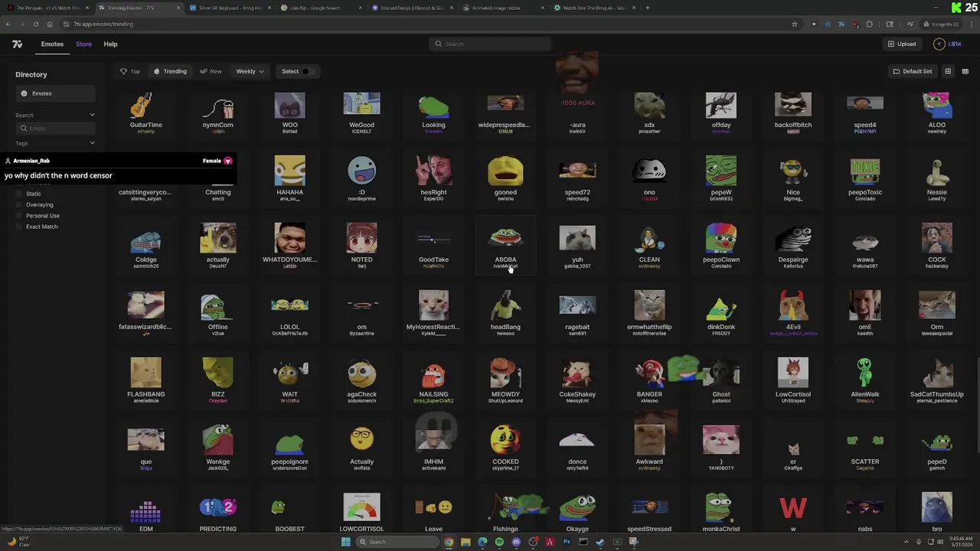
Task: Open File Explorer from the taskbar
Action: [465, 542]
